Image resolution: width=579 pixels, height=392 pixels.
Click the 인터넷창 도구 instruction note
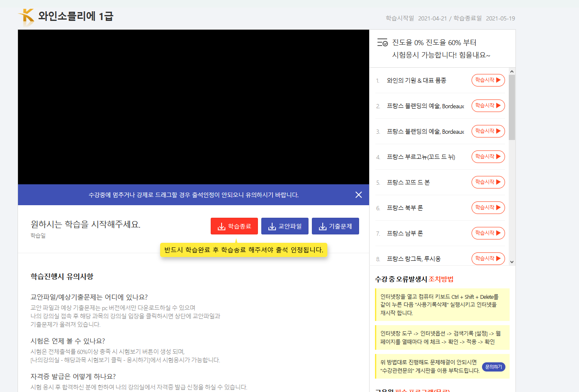(x=442, y=337)
